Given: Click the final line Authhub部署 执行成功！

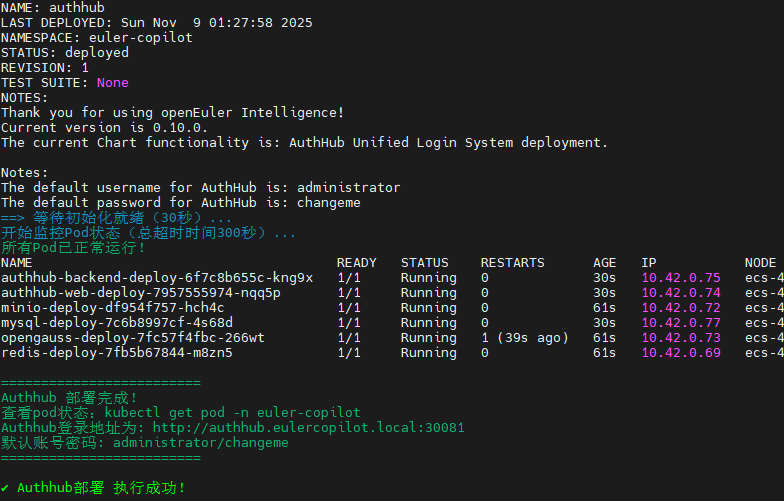Looking at the screenshot, I should pos(93,488).
